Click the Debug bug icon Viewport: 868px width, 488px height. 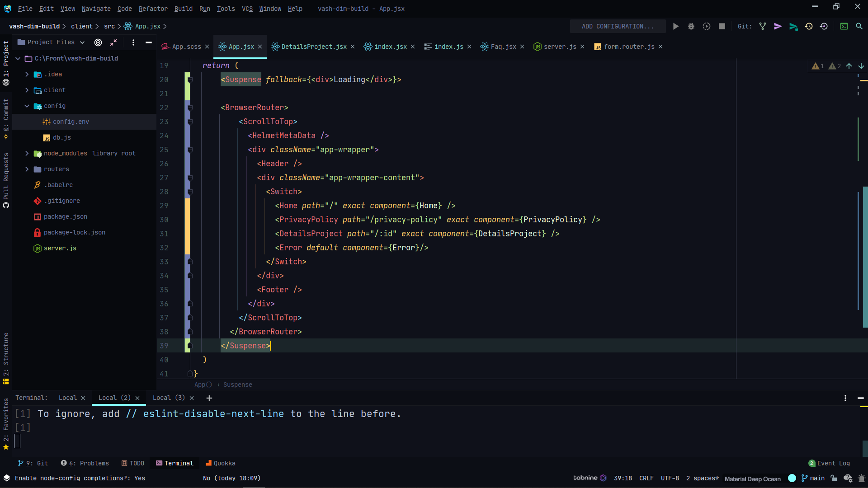[691, 27]
